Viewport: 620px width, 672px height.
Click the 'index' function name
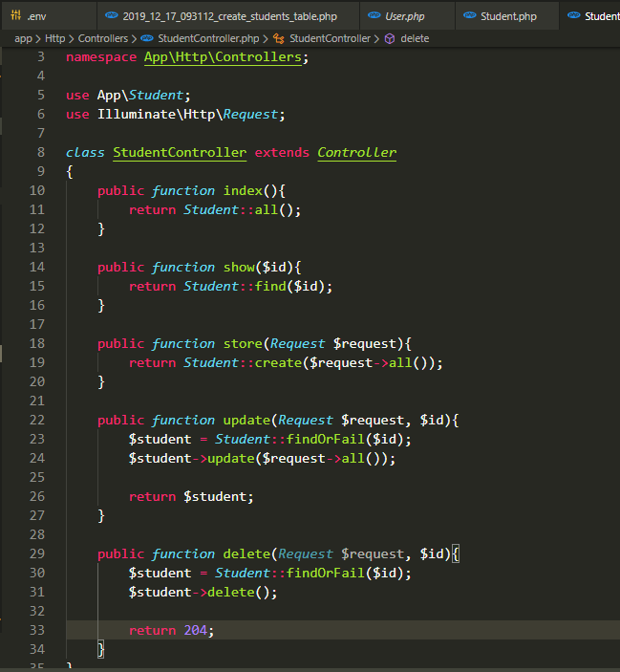[x=243, y=191]
